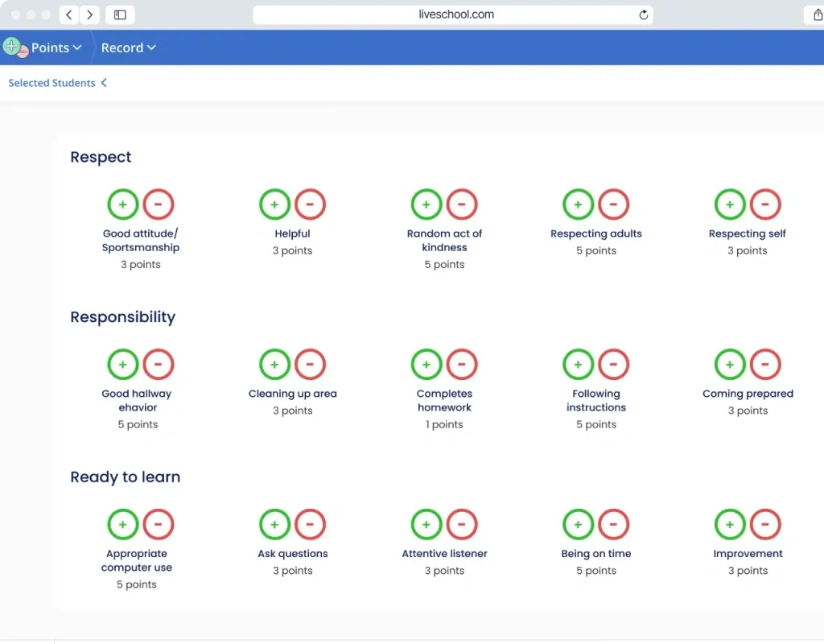Expand the Record dropdown
This screenshot has height=644, width=824.
pos(128,47)
